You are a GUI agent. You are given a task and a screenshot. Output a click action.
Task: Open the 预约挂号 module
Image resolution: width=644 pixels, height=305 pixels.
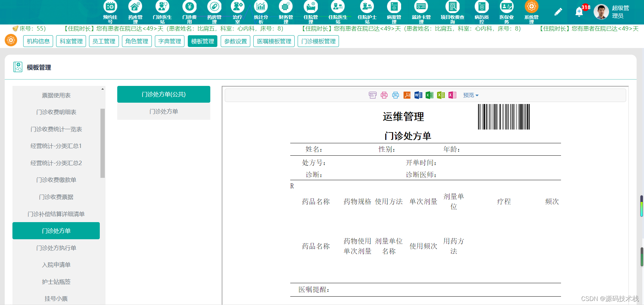110,10
